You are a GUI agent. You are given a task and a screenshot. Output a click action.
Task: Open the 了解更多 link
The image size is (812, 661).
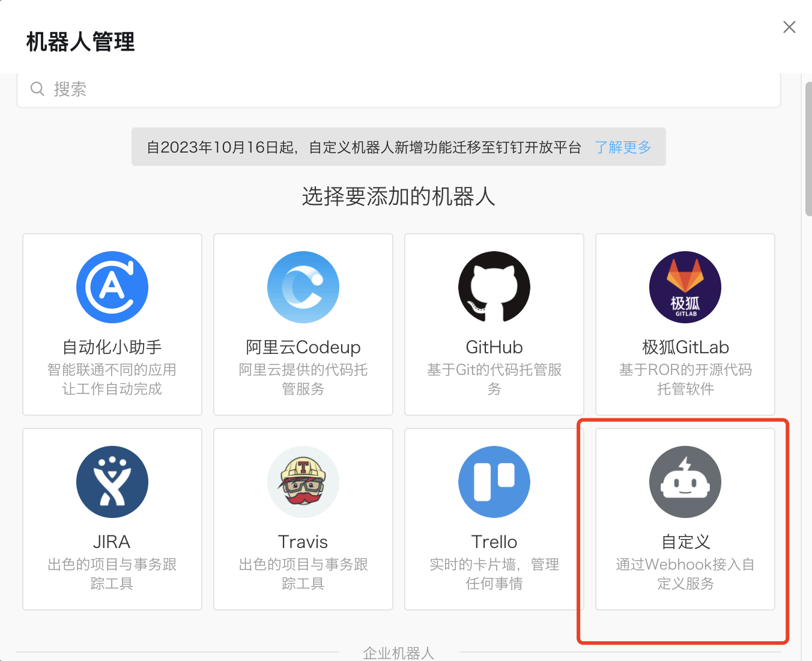(623, 147)
